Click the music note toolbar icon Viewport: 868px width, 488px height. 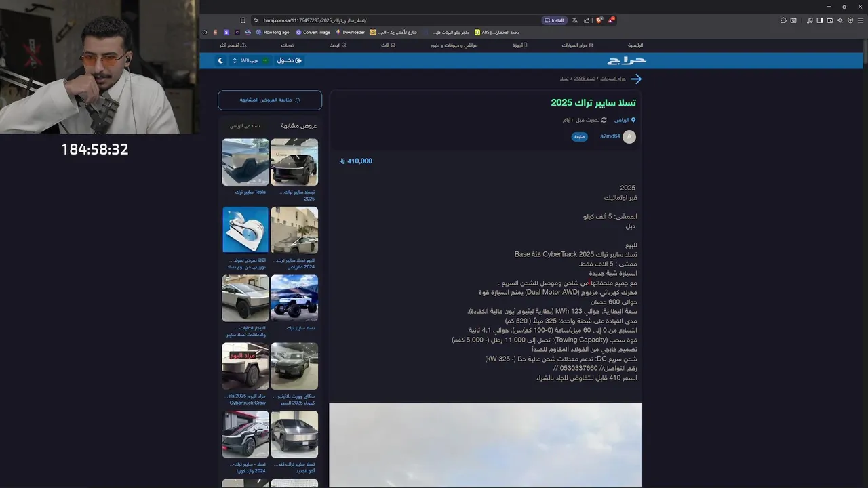point(810,20)
